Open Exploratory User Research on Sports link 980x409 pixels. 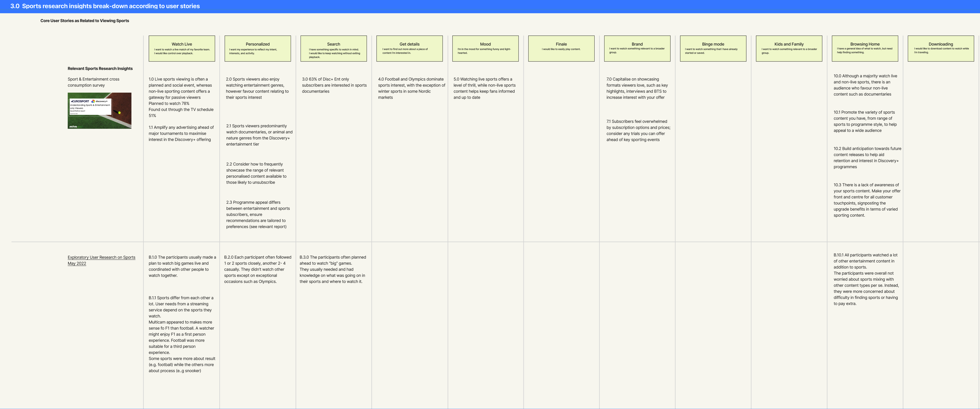click(x=102, y=260)
